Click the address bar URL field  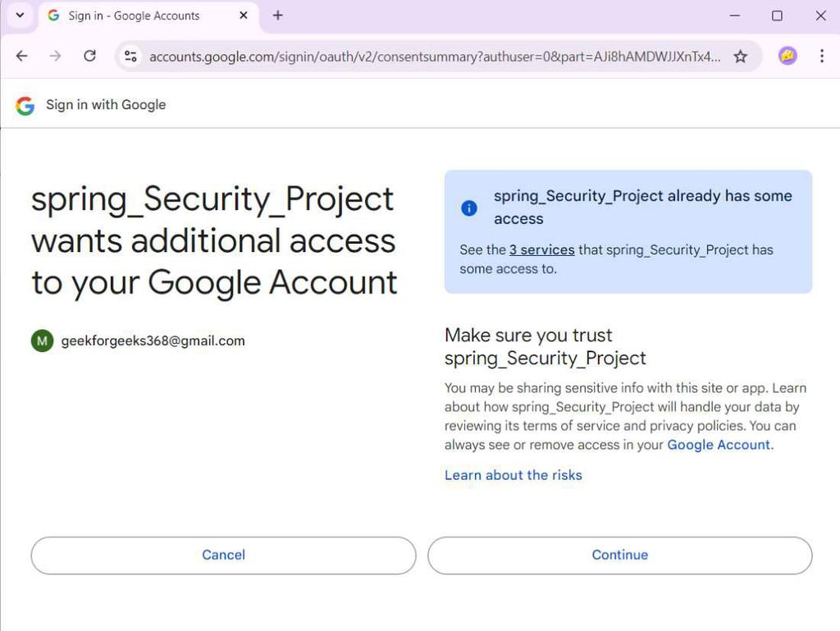[435, 57]
